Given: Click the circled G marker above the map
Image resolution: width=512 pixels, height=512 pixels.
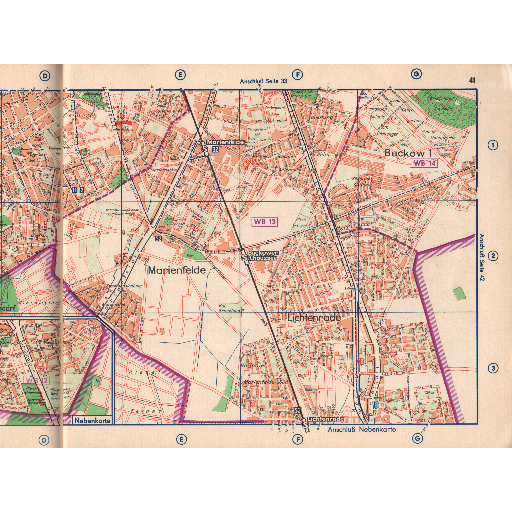Looking at the screenshot, I should (416, 73).
